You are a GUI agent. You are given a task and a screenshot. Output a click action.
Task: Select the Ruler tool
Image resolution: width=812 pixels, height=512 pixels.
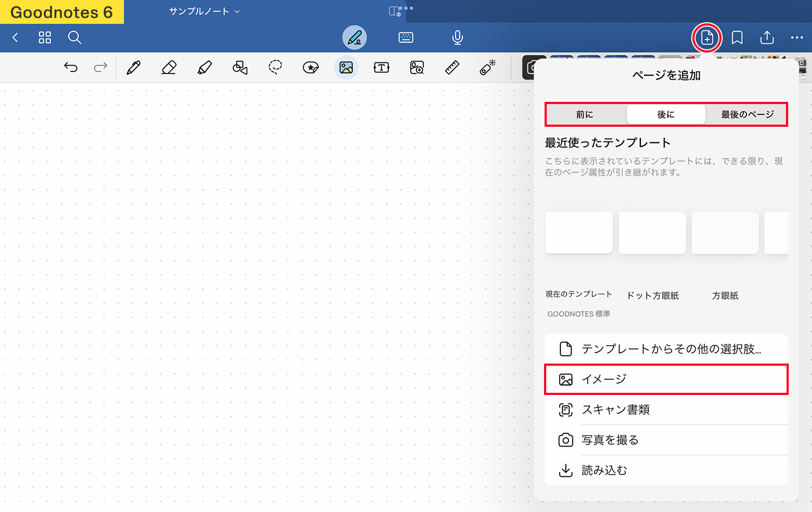[452, 67]
